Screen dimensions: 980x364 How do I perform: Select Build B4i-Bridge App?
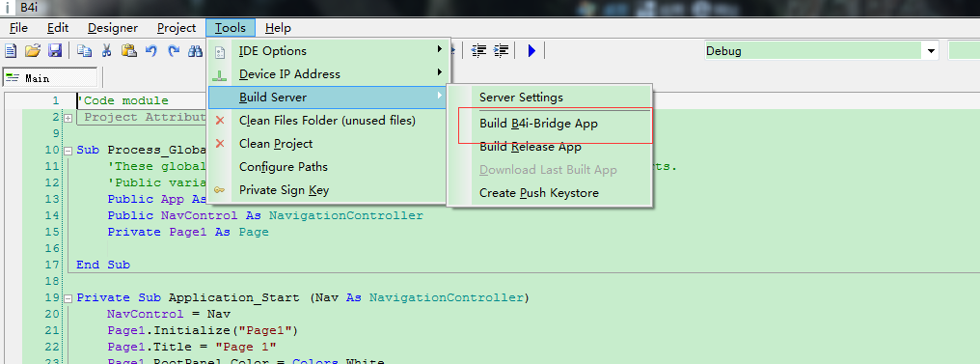[x=550, y=124]
